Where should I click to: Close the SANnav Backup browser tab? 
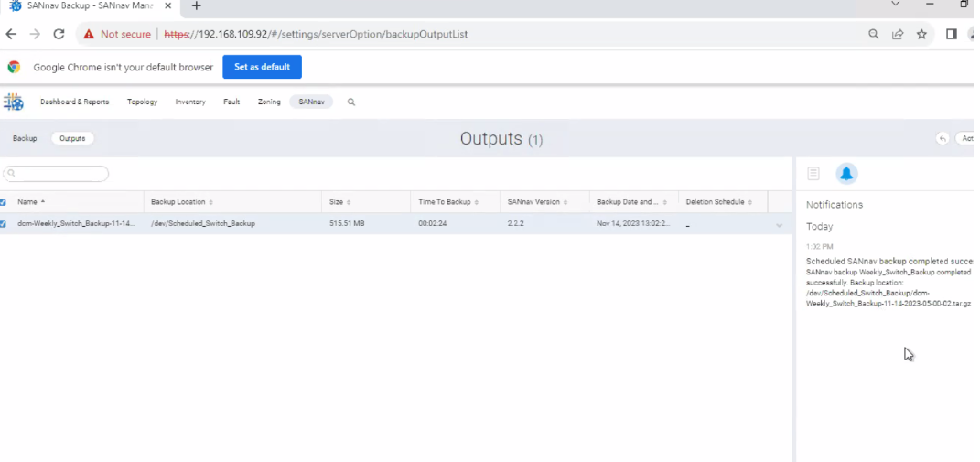click(167, 5)
